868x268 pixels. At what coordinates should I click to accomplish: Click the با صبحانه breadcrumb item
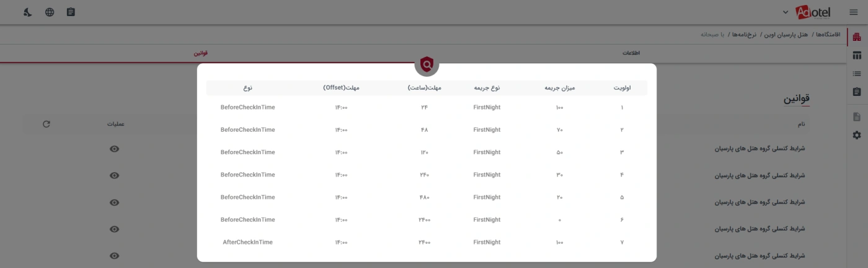(x=712, y=33)
